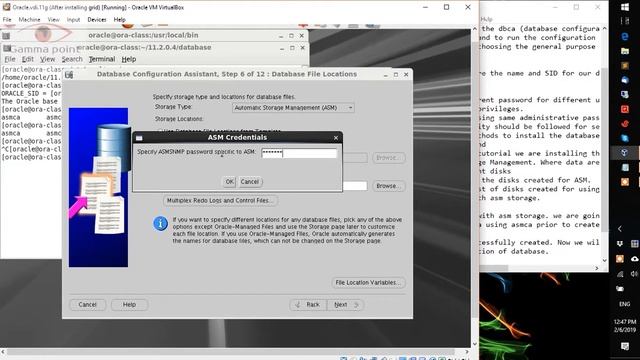Screen dimensions: 640x360
Task: Select the VirtualBox cube icon on the taskbar
Action: coord(624,153)
